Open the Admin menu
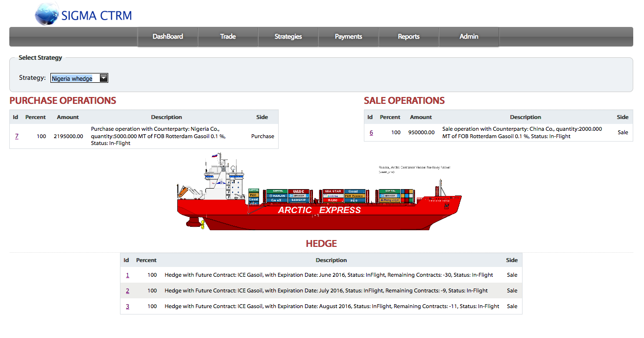Screen dimensions: 644x338 point(469,37)
